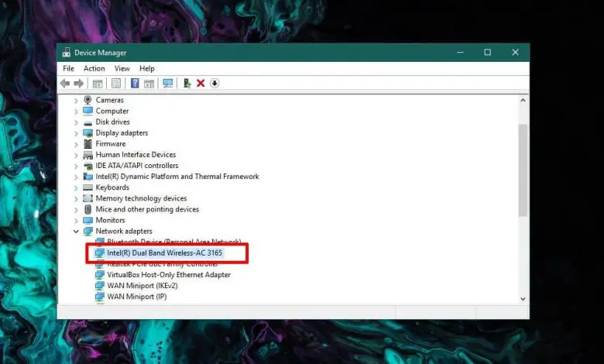The height and width of the screenshot is (364, 604).
Task: Click the Display adapters category icon
Action: point(88,133)
